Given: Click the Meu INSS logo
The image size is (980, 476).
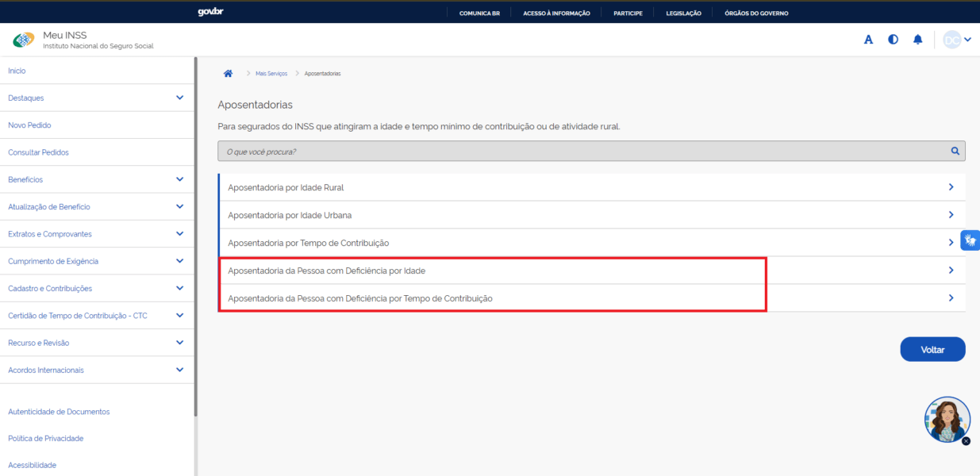Looking at the screenshot, I should pyautogui.click(x=24, y=40).
